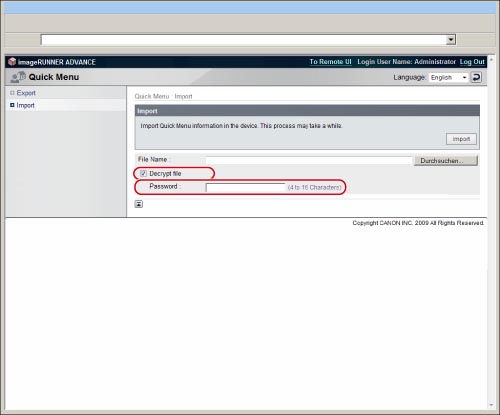Click the refresh language arrow icon button

pos(476,77)
